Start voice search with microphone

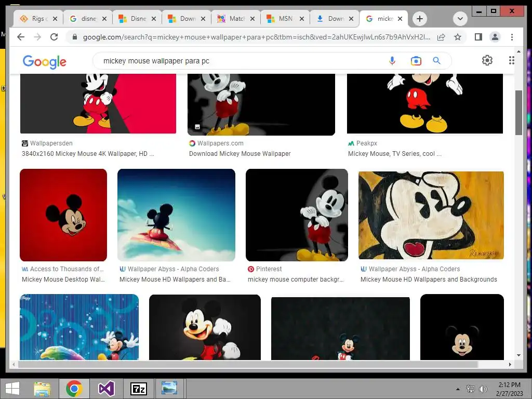[x=392, y=61]
